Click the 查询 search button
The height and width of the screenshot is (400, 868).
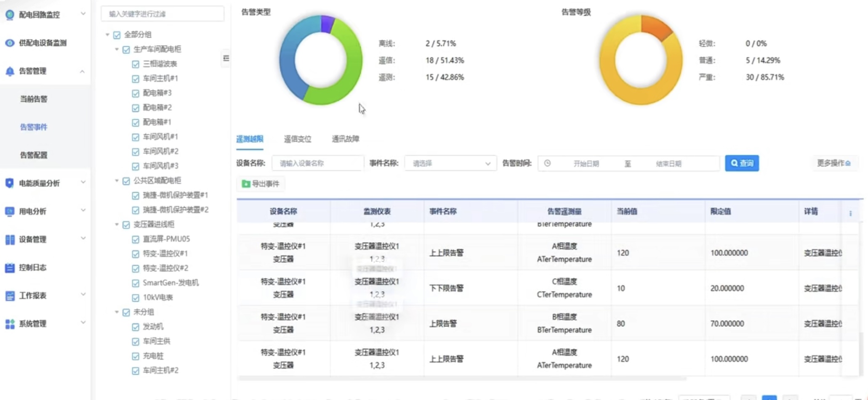coord(742,163)
